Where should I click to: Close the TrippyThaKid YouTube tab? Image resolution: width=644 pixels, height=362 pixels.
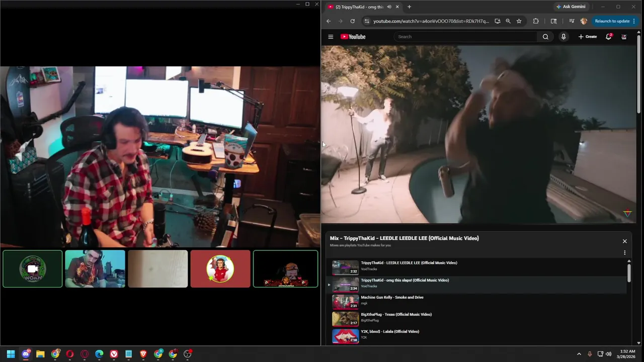point(397,7)
